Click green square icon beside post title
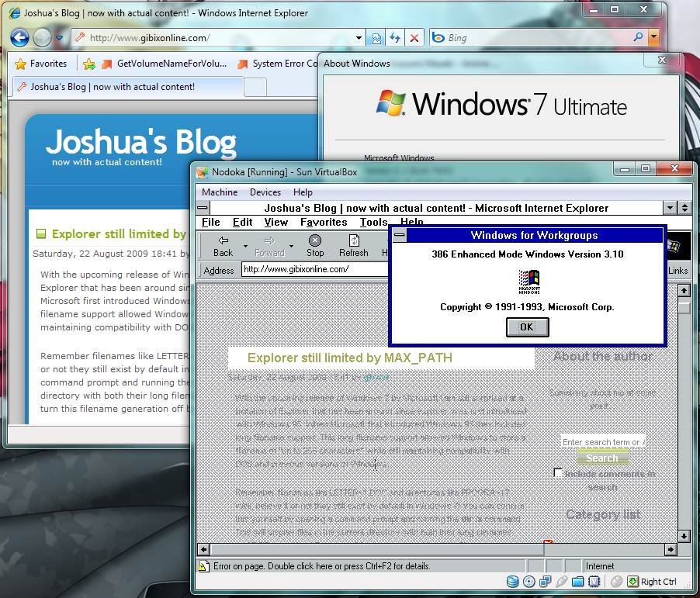The width and height of the screenshot is (700, 598). (x=41, y=233)
